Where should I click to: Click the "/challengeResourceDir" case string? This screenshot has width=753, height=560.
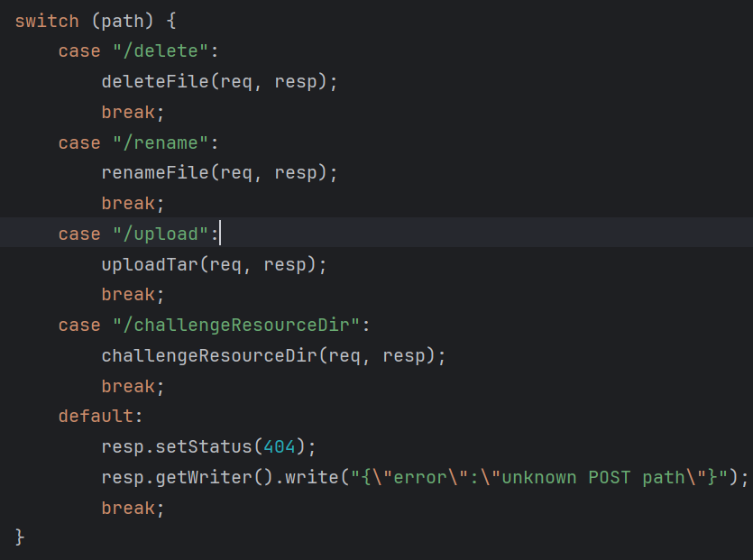(x=236, y=326)
